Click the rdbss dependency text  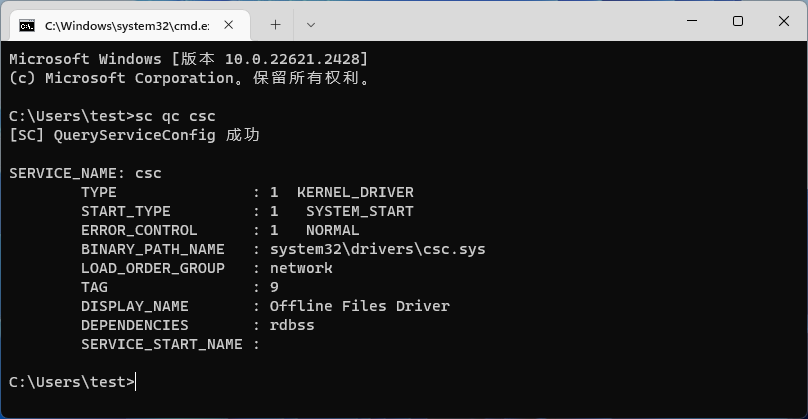[292, 325]
